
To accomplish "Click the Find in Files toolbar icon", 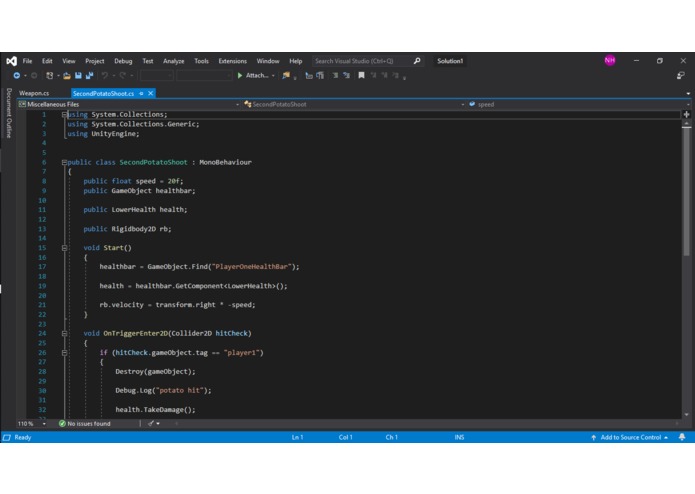I will click(x=286, y=76).
